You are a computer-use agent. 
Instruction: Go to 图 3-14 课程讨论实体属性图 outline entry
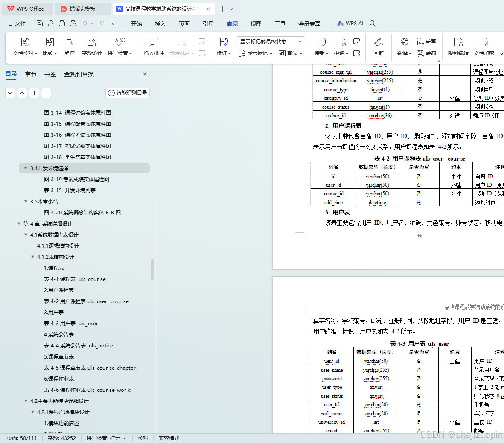[x=77, y=113]
